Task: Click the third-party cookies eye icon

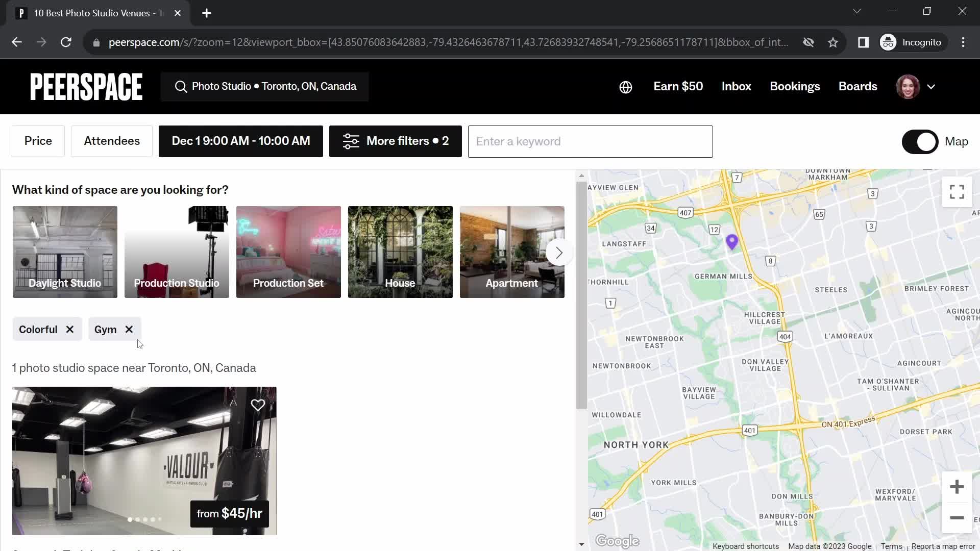Action: point(808,42)
